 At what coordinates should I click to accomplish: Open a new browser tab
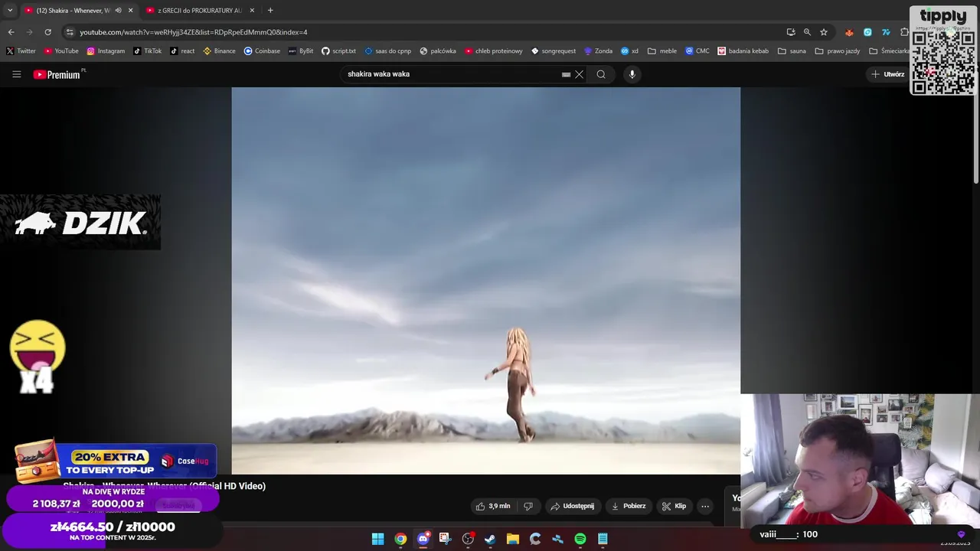[x=270, y=10]
